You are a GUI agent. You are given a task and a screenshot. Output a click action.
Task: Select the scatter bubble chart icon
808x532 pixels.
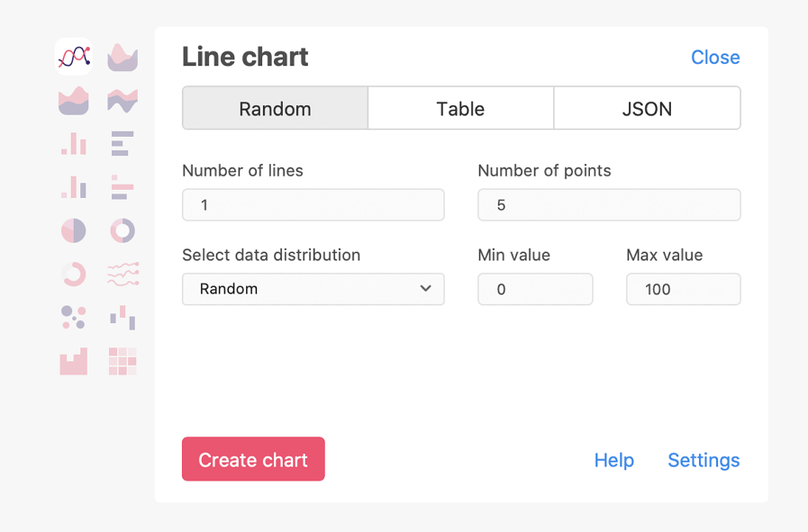pyautogui.click(x=73, y=317)
